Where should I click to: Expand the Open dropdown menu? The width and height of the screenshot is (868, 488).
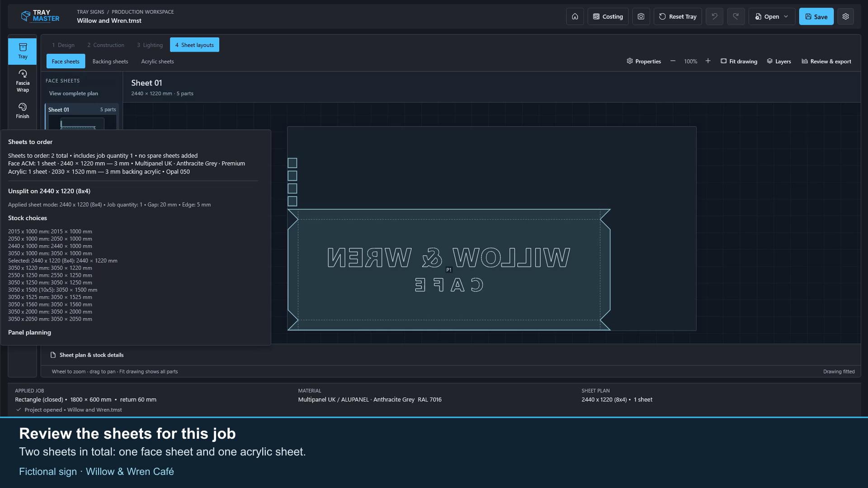pos(771,16)
